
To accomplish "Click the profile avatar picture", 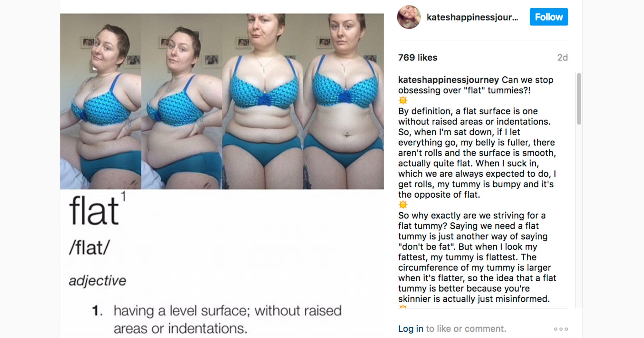I will [x=409, y=17].
